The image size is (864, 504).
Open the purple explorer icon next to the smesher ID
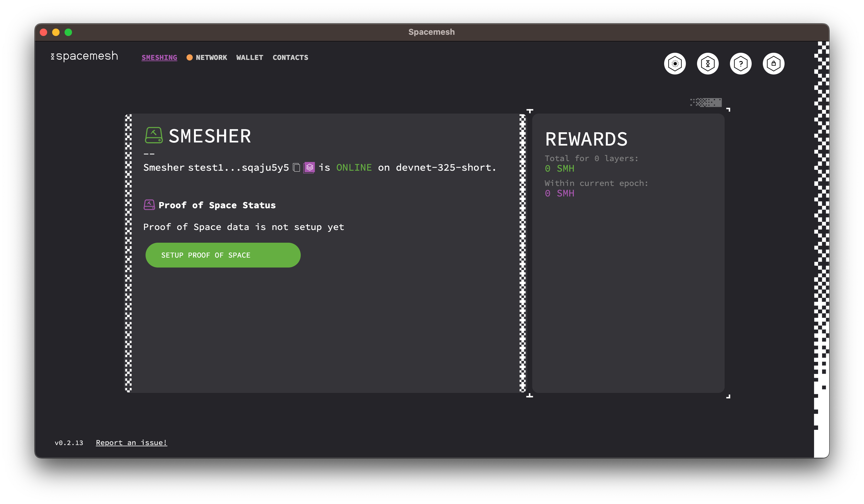pyautogui.click(x=309, y=167)
